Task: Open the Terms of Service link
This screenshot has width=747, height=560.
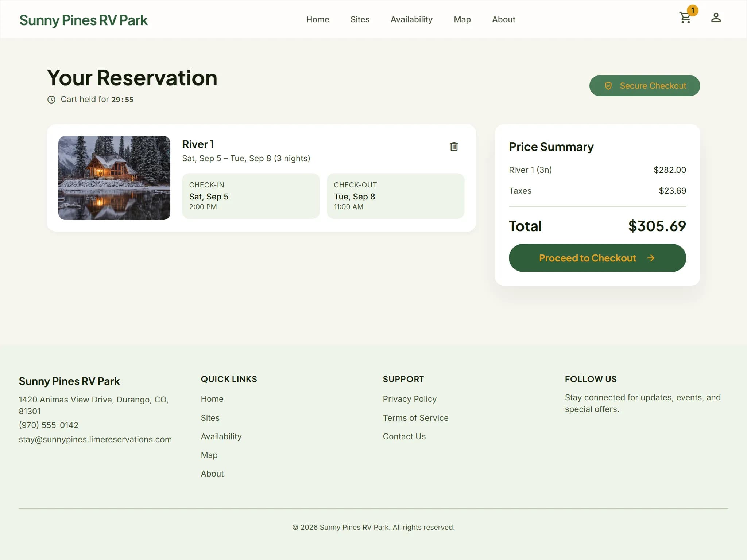Action: point(415,418)
